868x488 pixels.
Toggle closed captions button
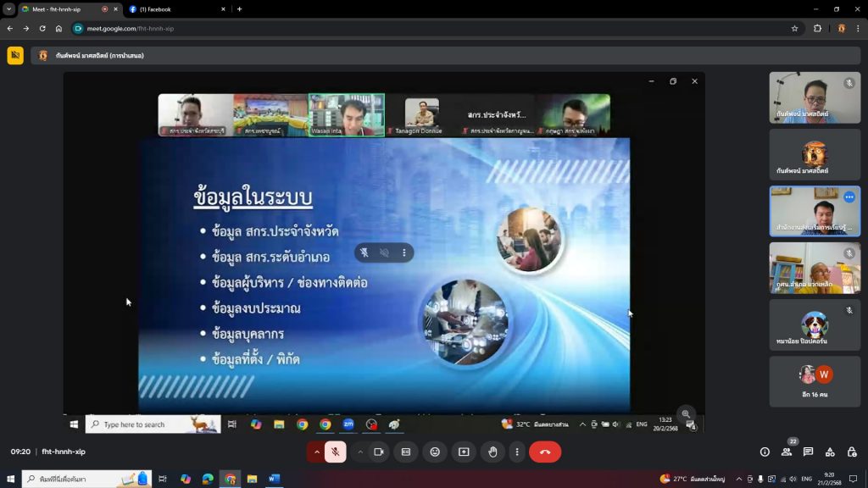406,452
